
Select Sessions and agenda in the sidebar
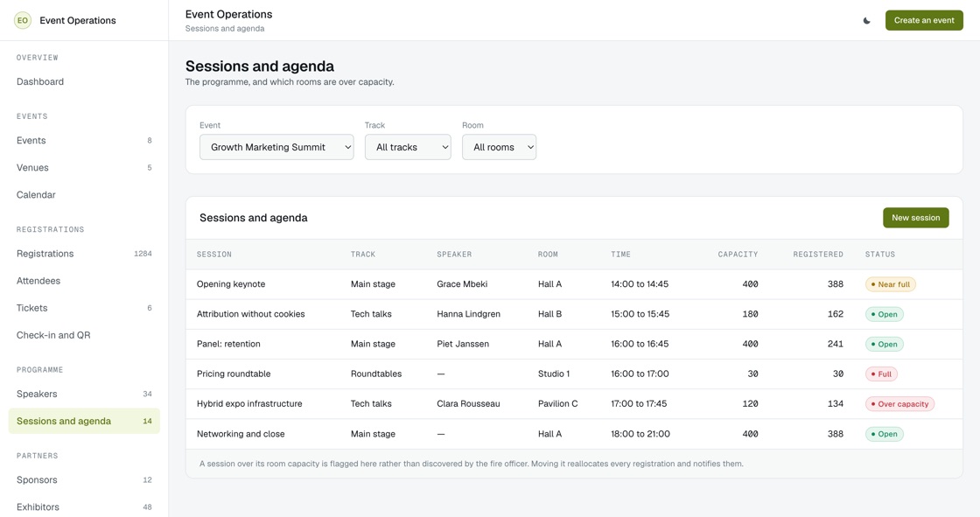click(x=84, y=422)
